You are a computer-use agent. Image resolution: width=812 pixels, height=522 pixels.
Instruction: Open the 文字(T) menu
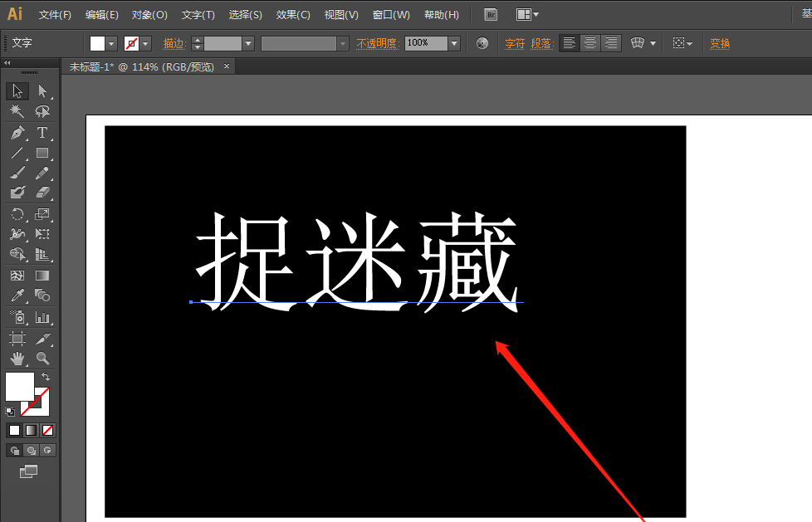[x=198, y=15]
